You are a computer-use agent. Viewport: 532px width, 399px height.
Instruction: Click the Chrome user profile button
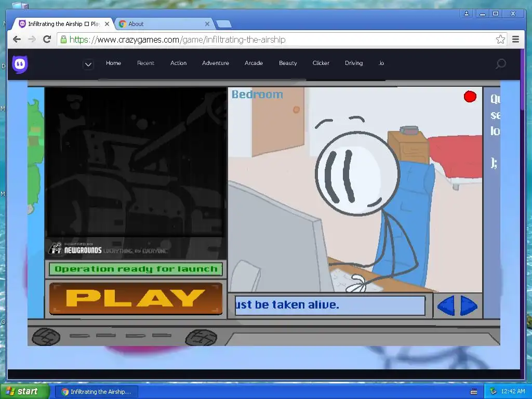point(467,14)
